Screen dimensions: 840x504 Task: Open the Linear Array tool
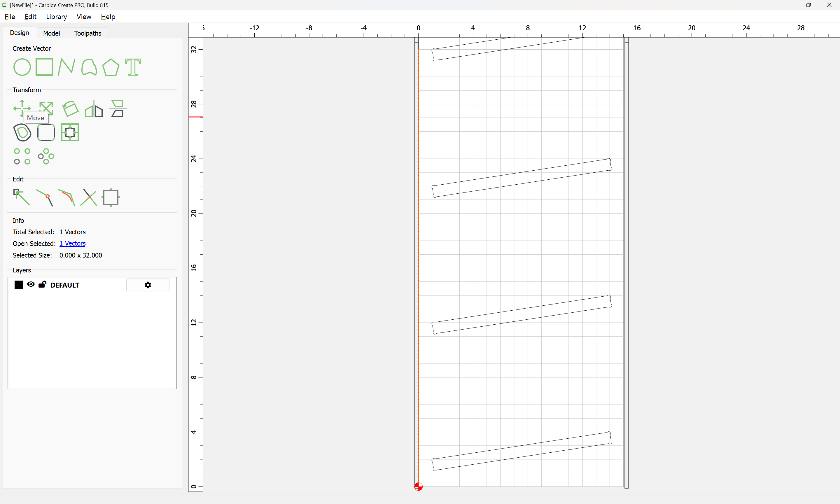pyautogui.click(x=22, y=156)
